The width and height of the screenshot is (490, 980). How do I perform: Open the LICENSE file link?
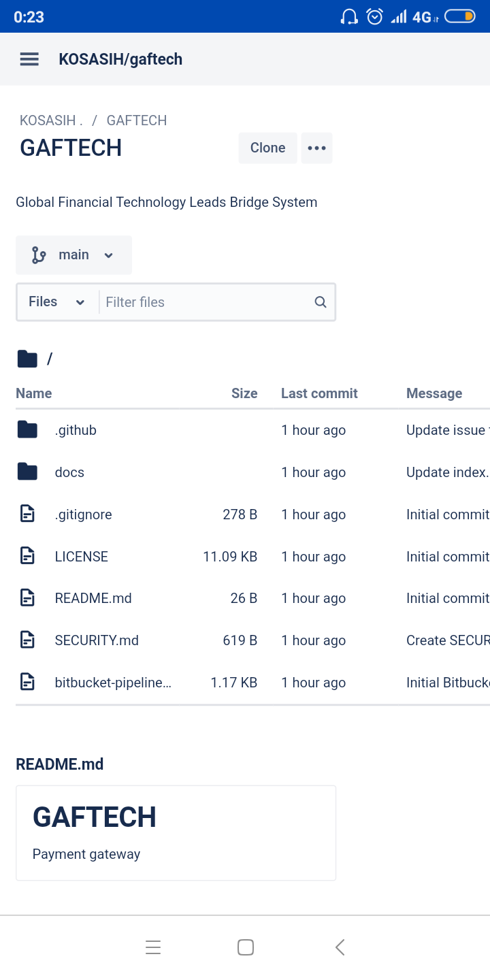[x=82, y=557]
